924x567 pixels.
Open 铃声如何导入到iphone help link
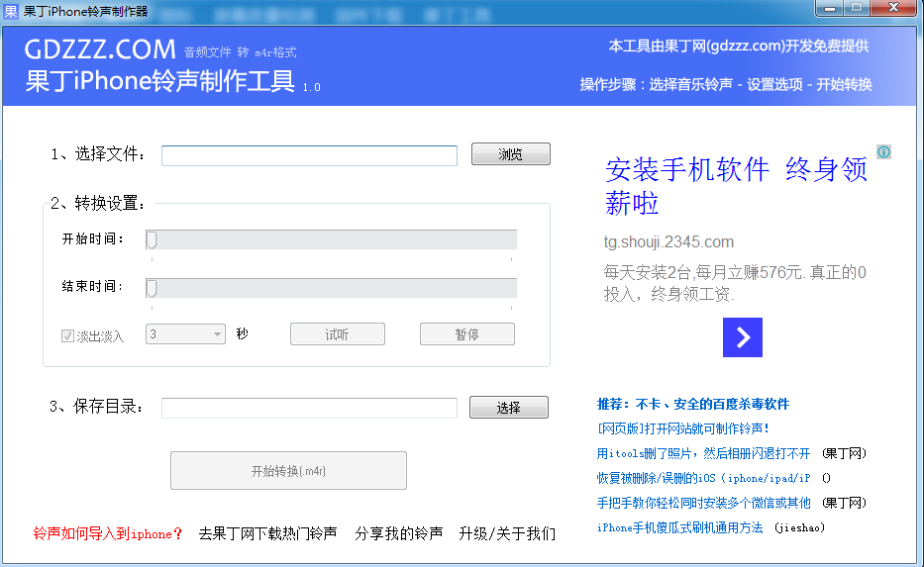click(108, 533)
